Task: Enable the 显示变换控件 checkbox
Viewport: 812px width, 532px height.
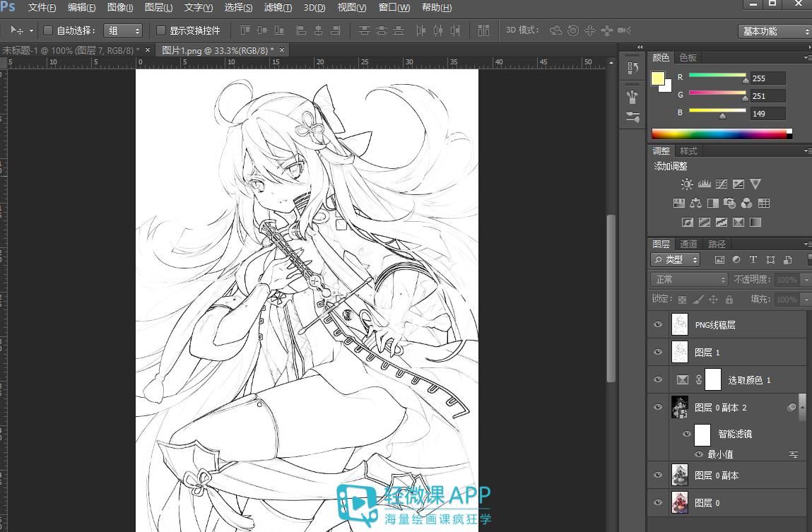Action: point(161,30)
